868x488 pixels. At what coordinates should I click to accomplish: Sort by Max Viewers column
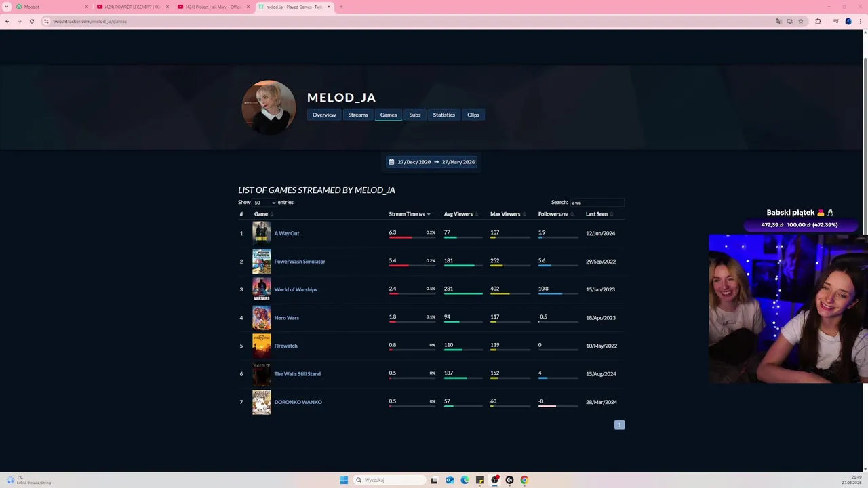pyautogui.click(x=508, y=214)
